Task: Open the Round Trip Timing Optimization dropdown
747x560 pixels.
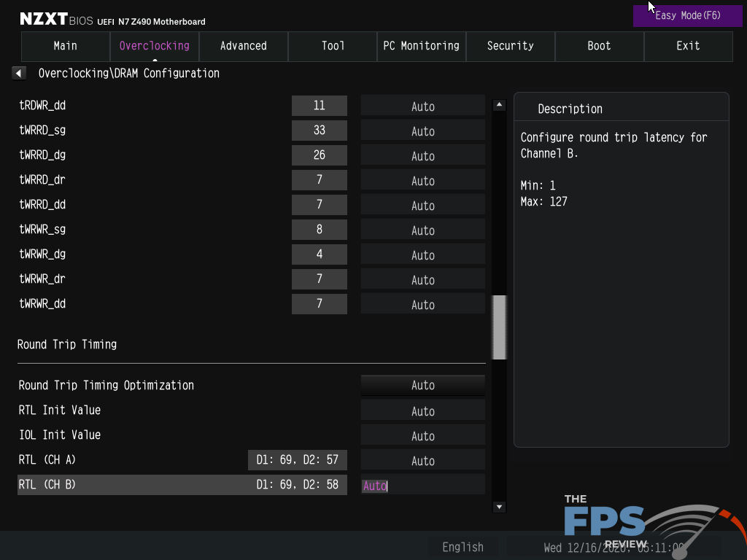Action: point(422,385)
